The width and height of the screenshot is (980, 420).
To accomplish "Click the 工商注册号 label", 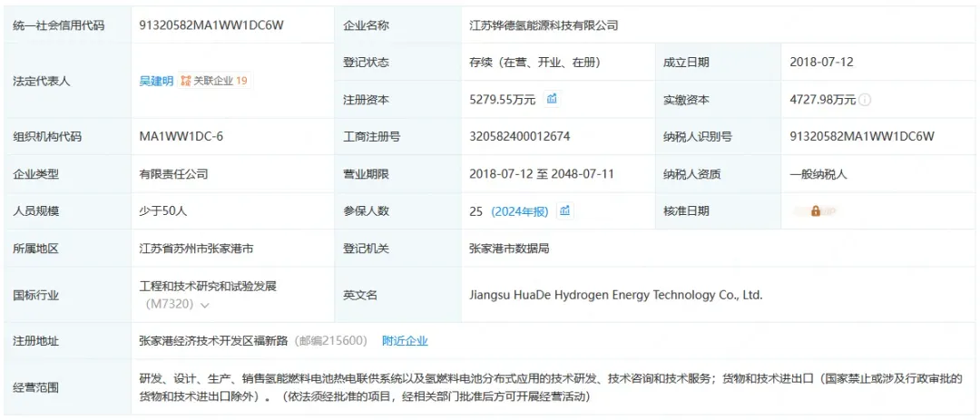I will point(372,136).
